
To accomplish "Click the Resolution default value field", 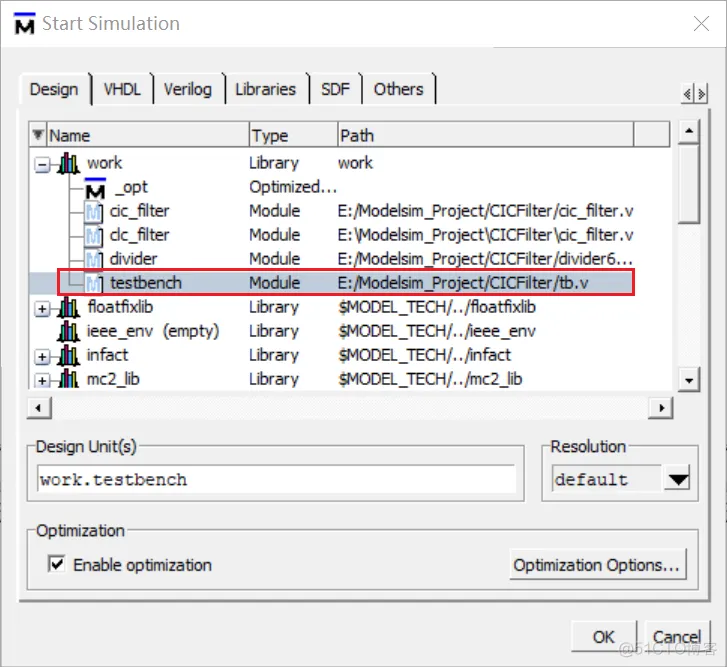I will (x=607, y=479).
